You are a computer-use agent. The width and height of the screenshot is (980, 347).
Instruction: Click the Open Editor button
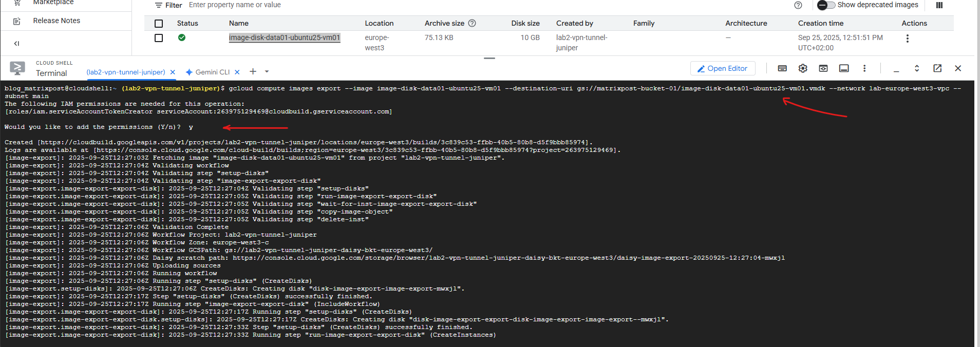pos(723,68)
